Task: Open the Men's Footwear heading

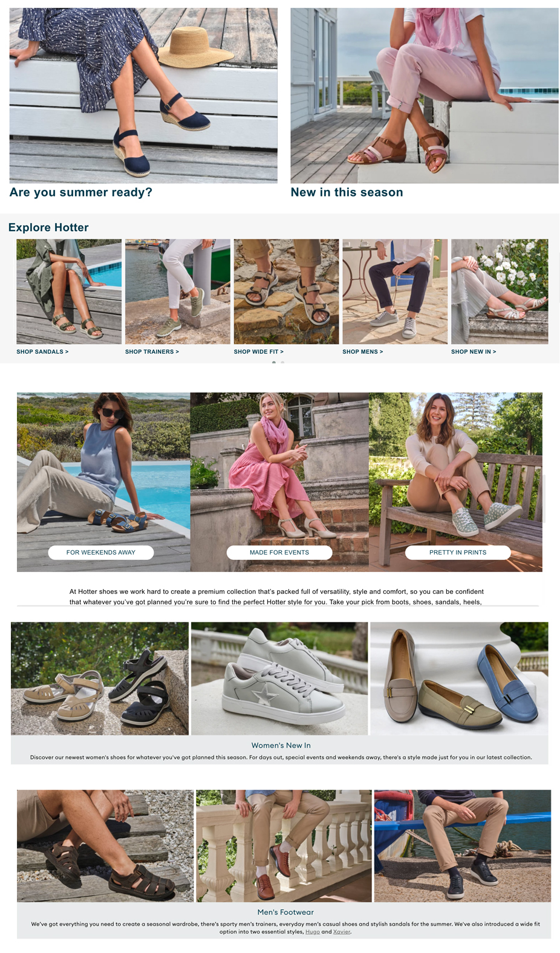Action: pyautogui.click(x=285, y=912)
